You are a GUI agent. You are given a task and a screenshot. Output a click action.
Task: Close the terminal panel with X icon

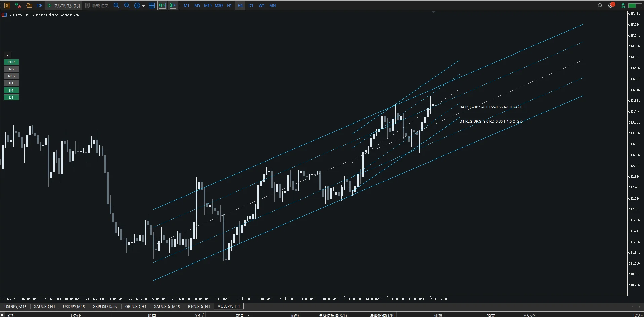click(x=2, y=315)
